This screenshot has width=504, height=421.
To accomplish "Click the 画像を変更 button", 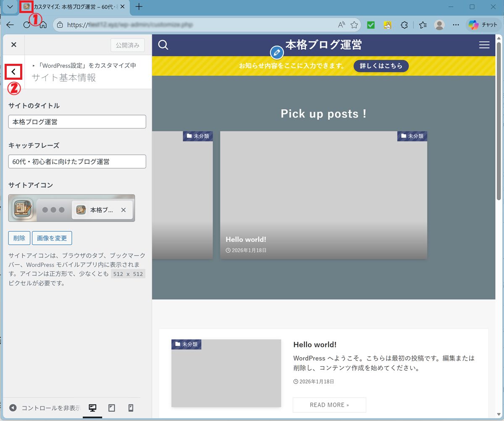I will click(52, 238).
